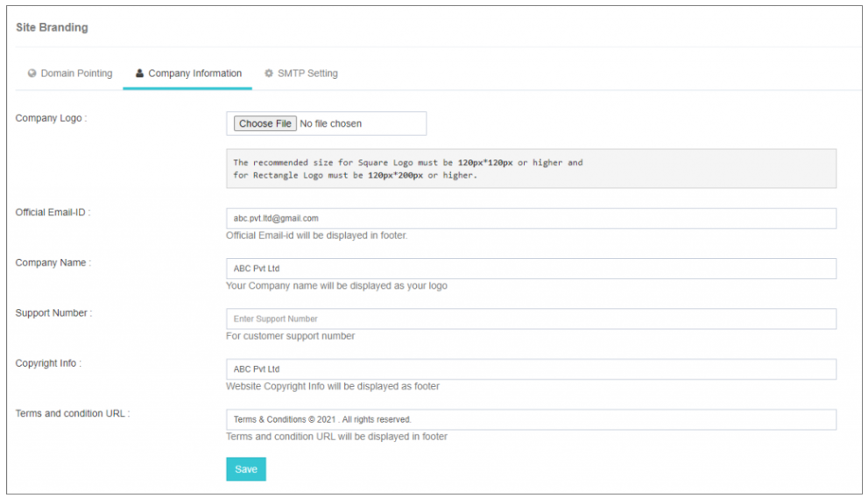Click the globe icon beside Domain Pointing

32,74
